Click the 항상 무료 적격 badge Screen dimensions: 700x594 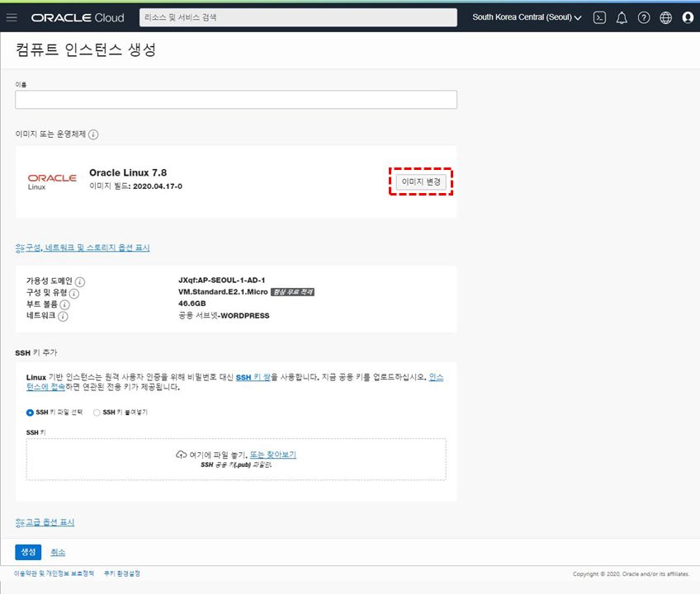tap(292, 292)
